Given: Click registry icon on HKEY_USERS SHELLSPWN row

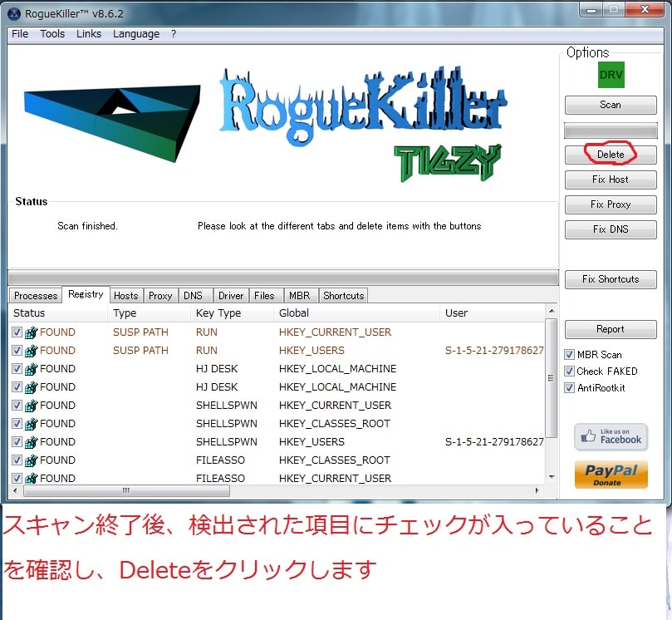Looking at the screenshot, I should click(x=31, y=442).
